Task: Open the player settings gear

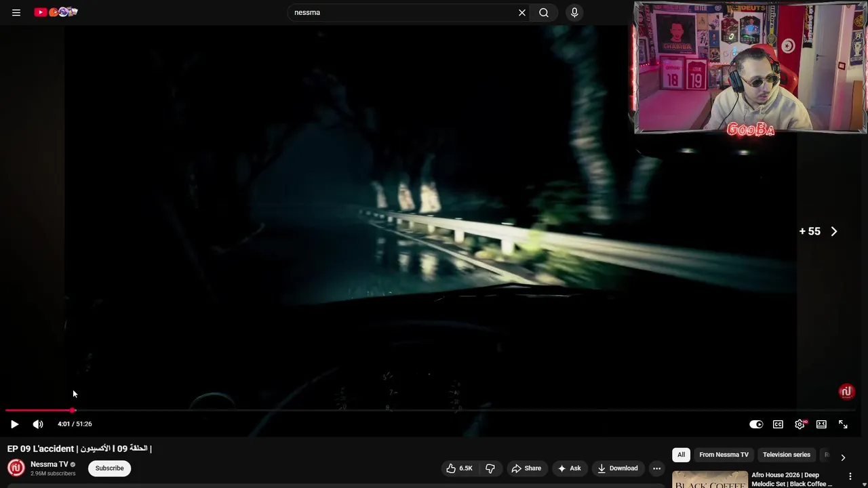Action: (x=800, y=424)
